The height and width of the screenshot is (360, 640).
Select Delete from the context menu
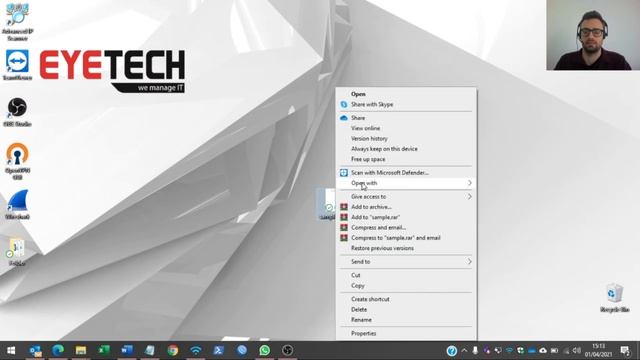[406, 309]
